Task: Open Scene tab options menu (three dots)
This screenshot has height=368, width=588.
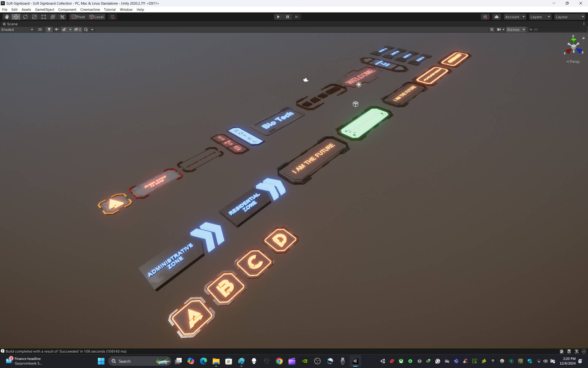Action: coord(584,24)
